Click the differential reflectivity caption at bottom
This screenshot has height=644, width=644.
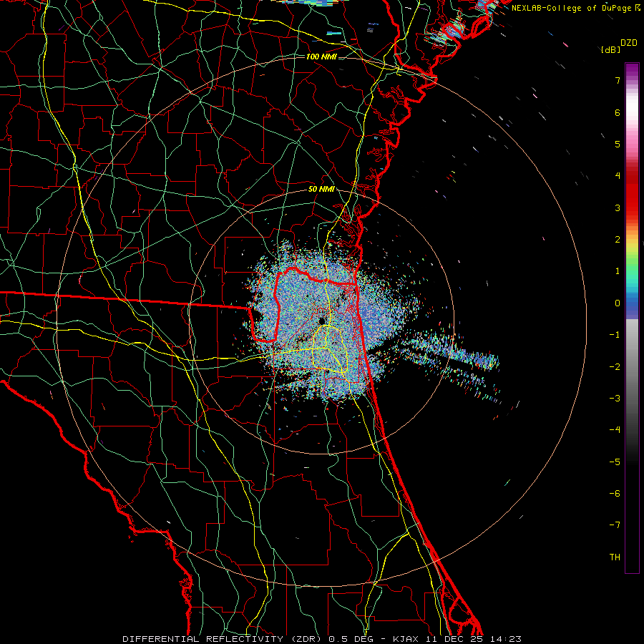pyautogui.click(x=322, y=639)
